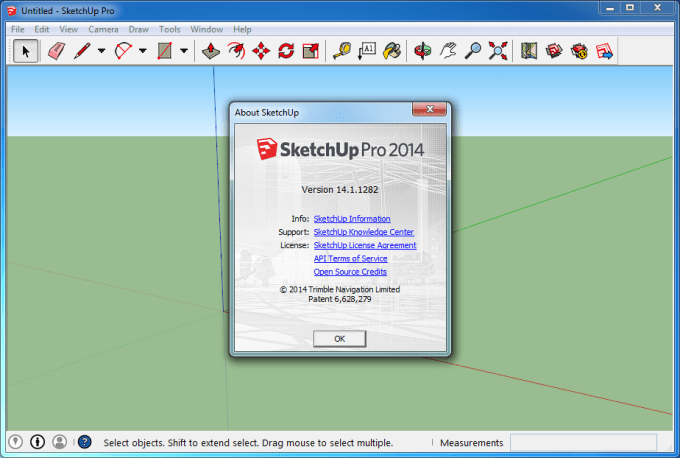Open the 3D Warehouse get models icon

point(554,51)
